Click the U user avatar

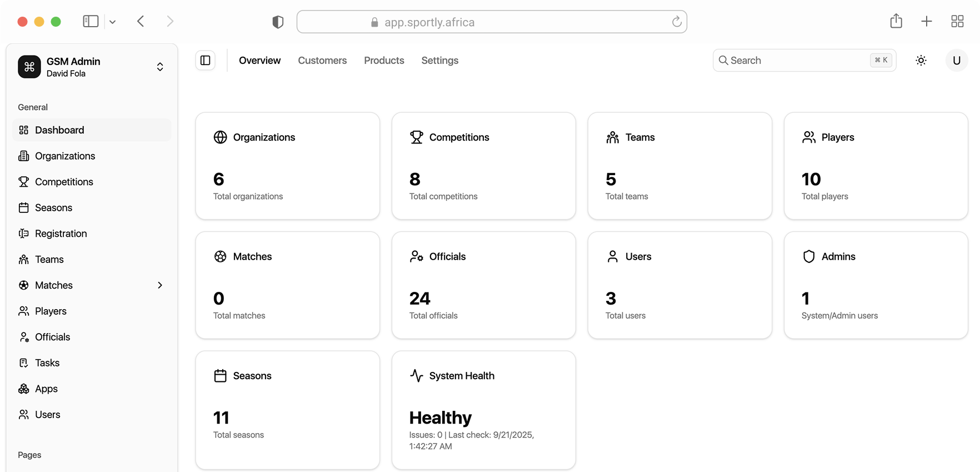click(956, 61)
